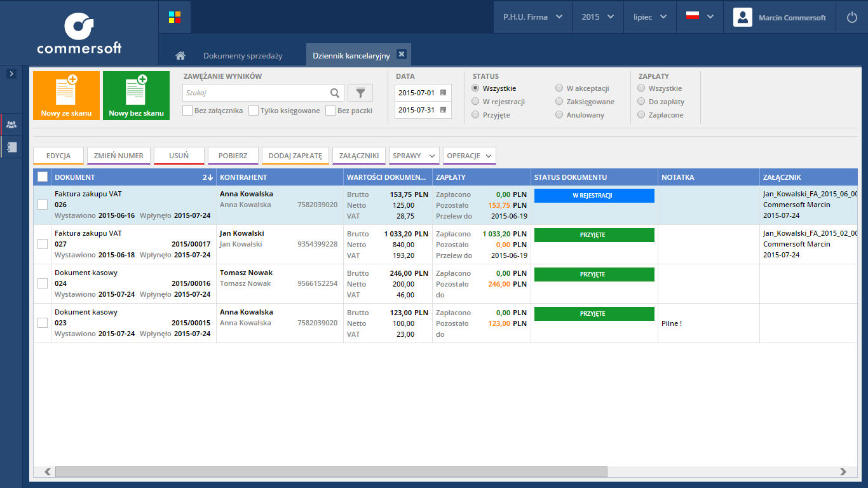This screenshot has height=488, width=868.
Task: Expand the Operacje dropdown
Action: [x=469, y=156]
